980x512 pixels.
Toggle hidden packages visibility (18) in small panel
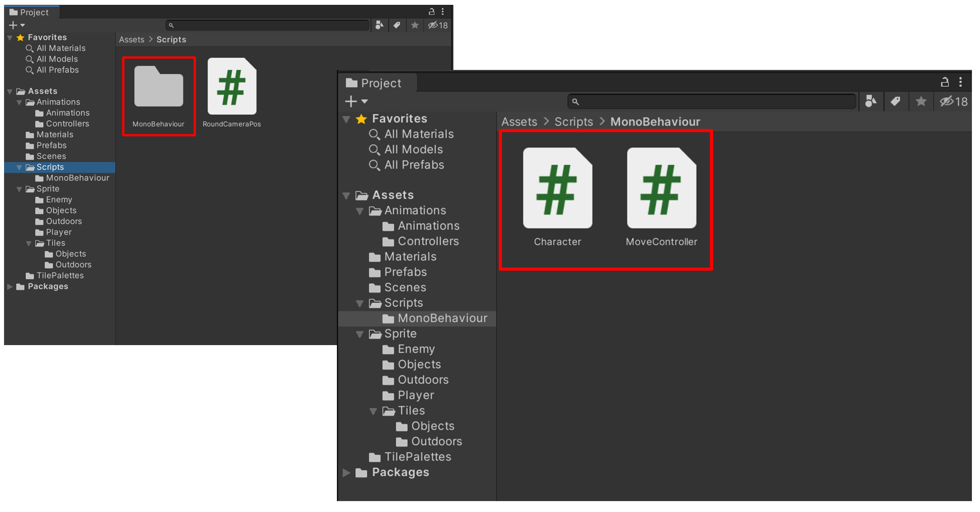point(438,25)
